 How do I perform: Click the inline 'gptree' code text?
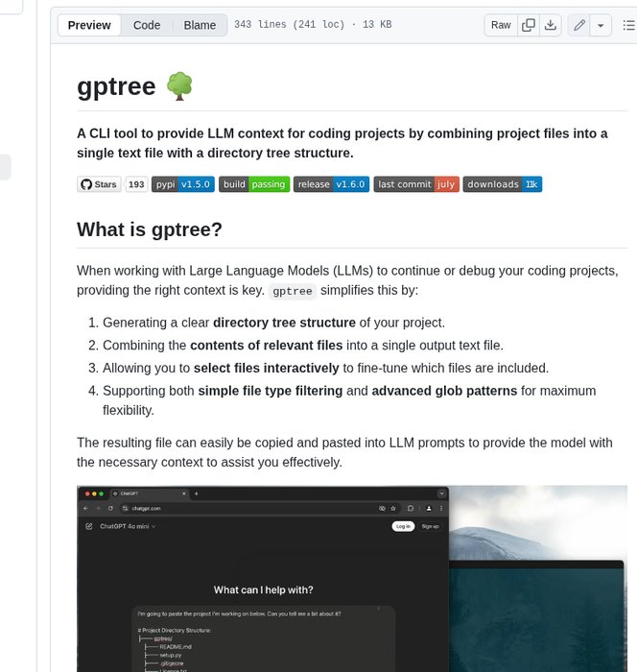click(293, 291)
